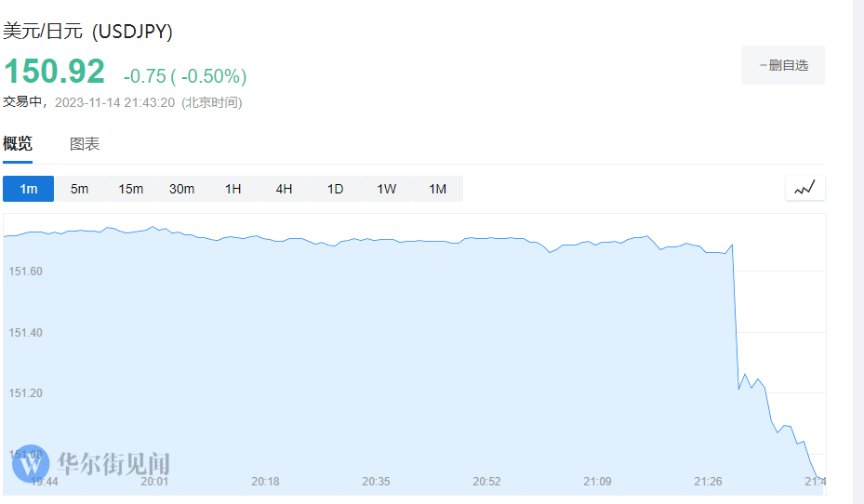Open the chart line style icon
This screenshot has height=504, width=864.
pyautogui.click(x=804, y=188)
